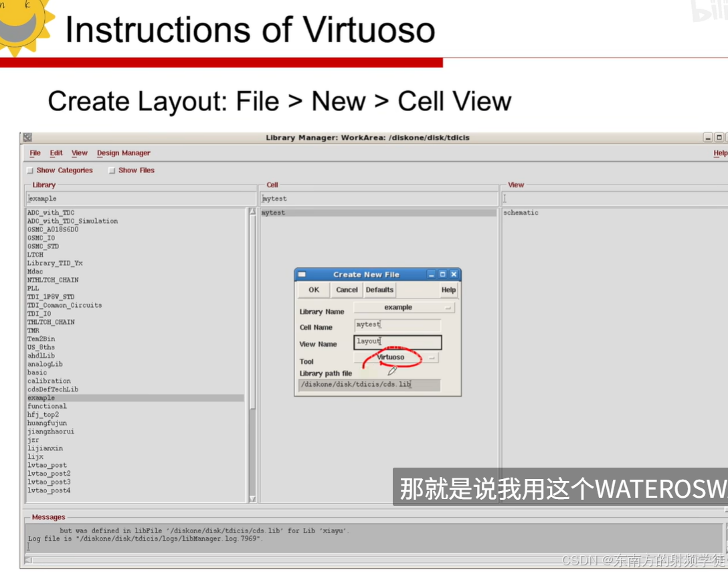Viewport: 728px width, 572px height.
Task: Click the Cell Name field containing mytest
Action: (397, 324)
